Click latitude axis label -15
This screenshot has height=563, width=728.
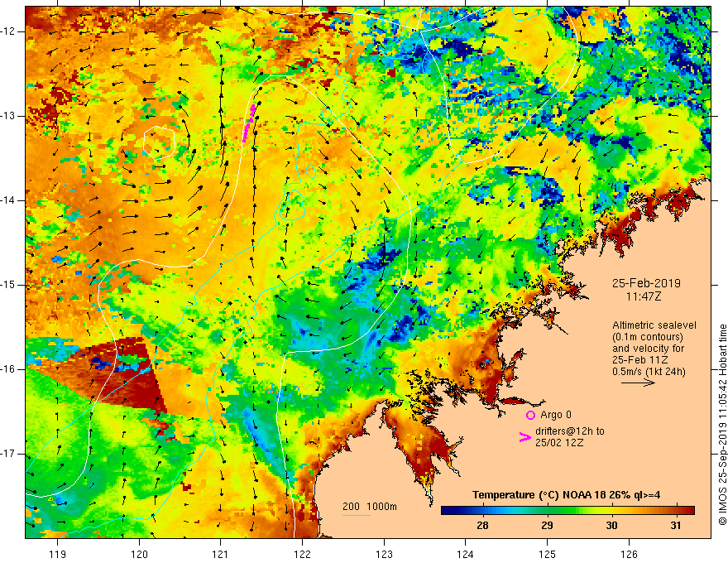click(x=8, y=285)
